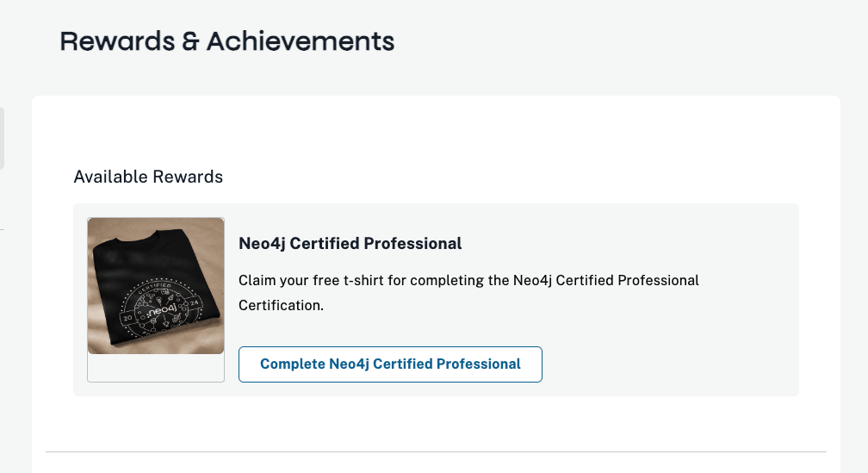The height and width of the screenshot is (473, 868).
Task: Click the blank strip beneath the t-shirt image
Action: (156, 368)
